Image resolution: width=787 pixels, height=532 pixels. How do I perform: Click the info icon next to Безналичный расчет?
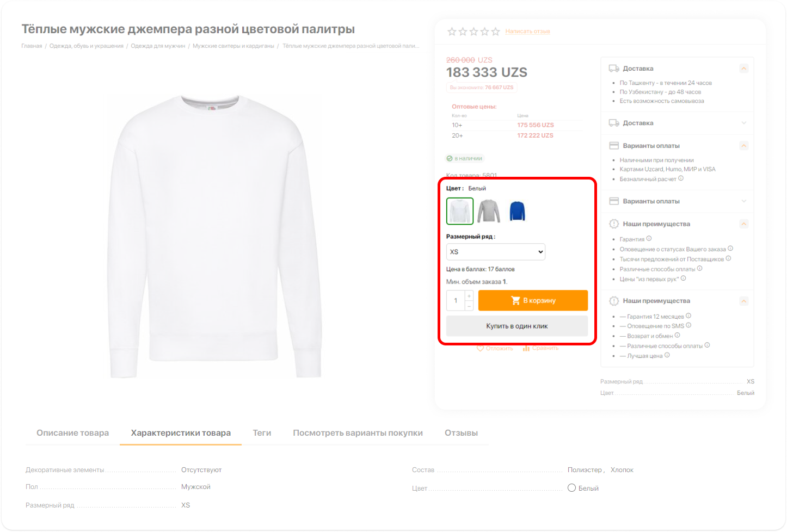click(681, 178)
